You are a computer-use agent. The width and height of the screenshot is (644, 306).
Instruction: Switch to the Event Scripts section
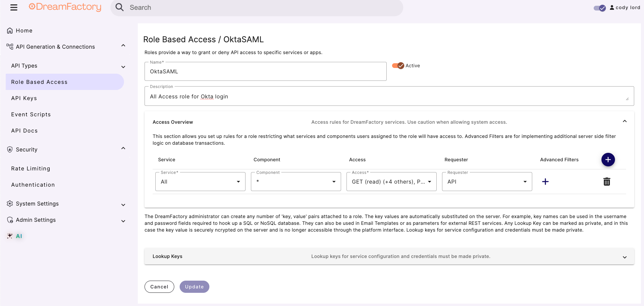point(31,114)
